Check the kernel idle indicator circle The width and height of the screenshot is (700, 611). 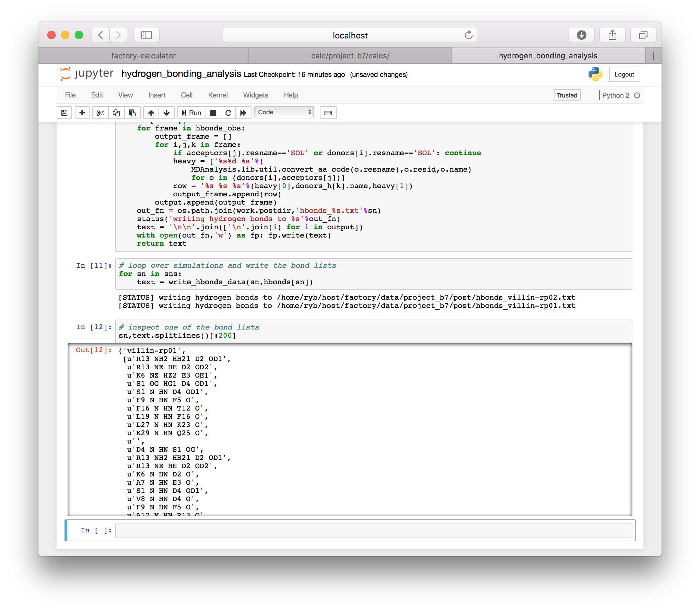pos(637,95)
